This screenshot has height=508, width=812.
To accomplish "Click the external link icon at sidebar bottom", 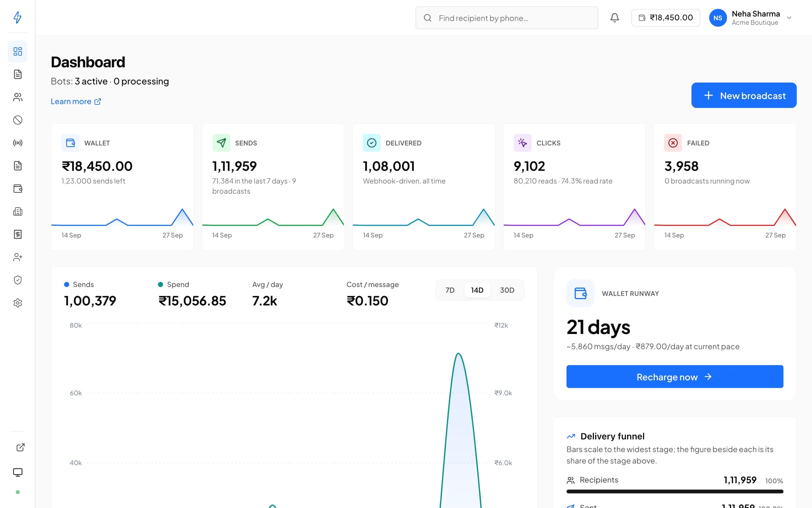I will pos(21,447).
